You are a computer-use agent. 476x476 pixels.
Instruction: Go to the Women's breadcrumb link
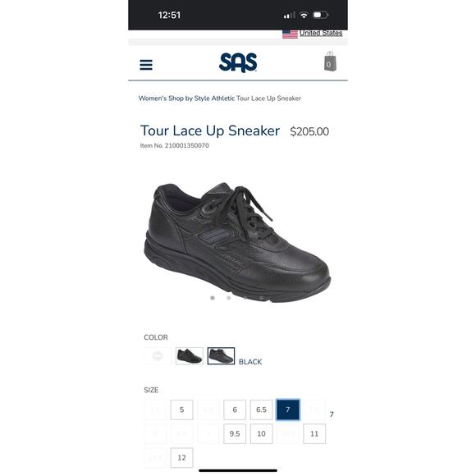coord(153,98)
